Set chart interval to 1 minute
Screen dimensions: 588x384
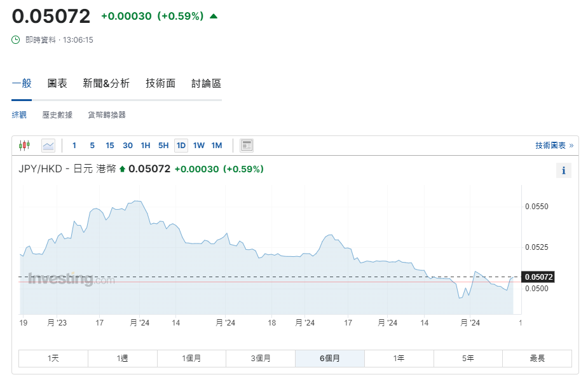coord(74,146)
